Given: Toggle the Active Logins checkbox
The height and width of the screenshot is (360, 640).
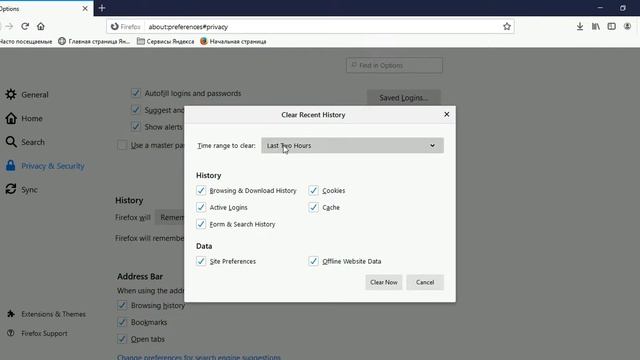Looking at the screenshot, I should click(x=201, y=207).
